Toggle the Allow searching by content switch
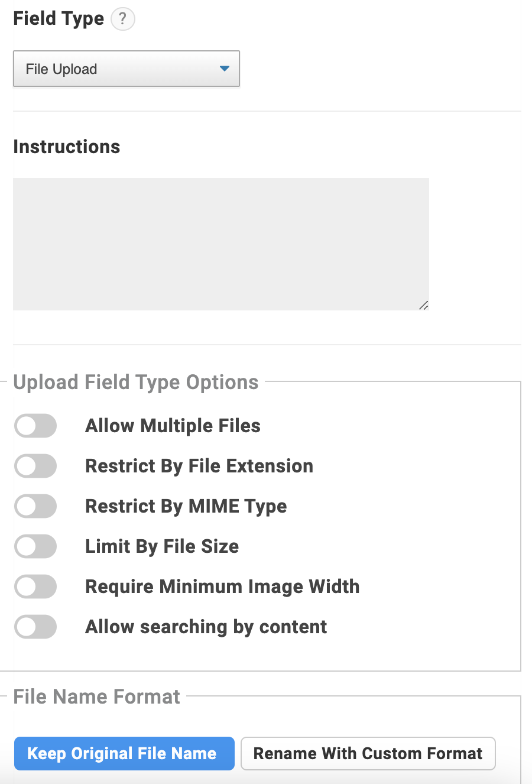532x784 pixels. (35, 627)
